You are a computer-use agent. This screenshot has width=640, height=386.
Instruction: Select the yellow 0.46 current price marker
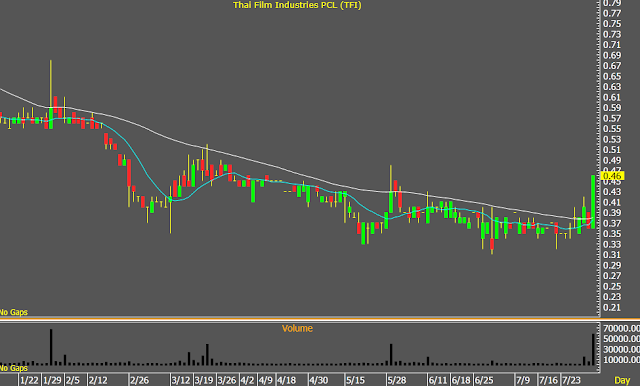point(613,176)
